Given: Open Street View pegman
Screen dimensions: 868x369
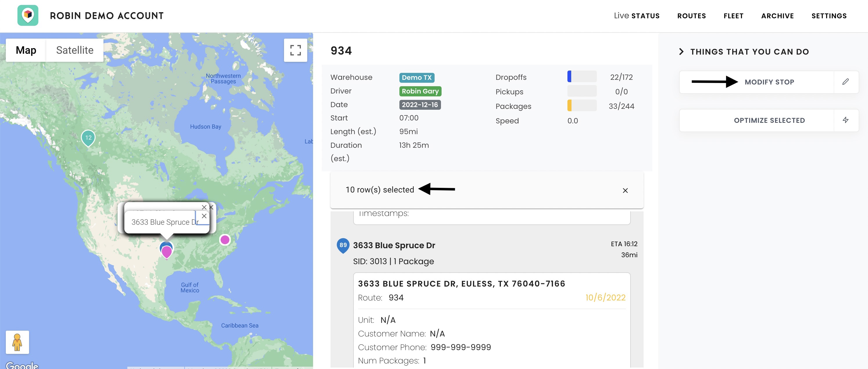Looking at the screenshot, I should [x=17, y=342].
